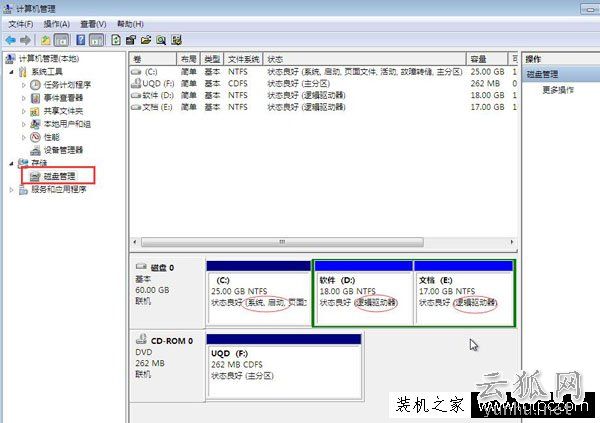The height and width of the screenshot is (423, 600).
Task: Sort by the 文件系统 column header
Action: [243, 59]
